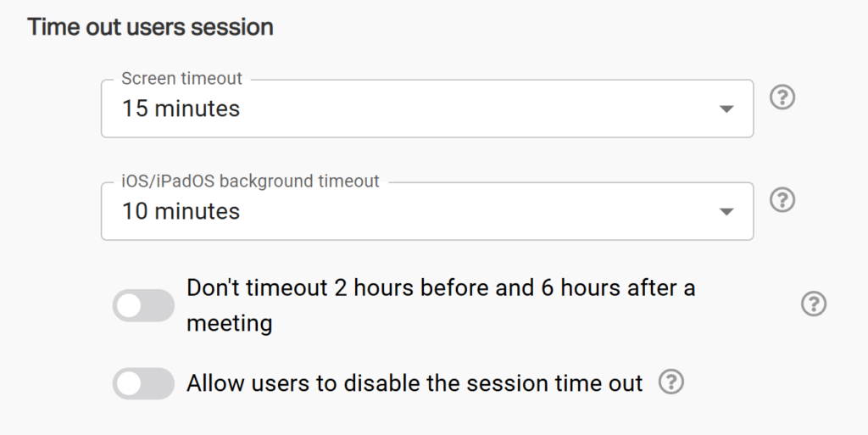The width and height of the screenshot is (868, 435).
Task: Expand the Screen timeout dropdown arrow
Action: tap(726, 109)
